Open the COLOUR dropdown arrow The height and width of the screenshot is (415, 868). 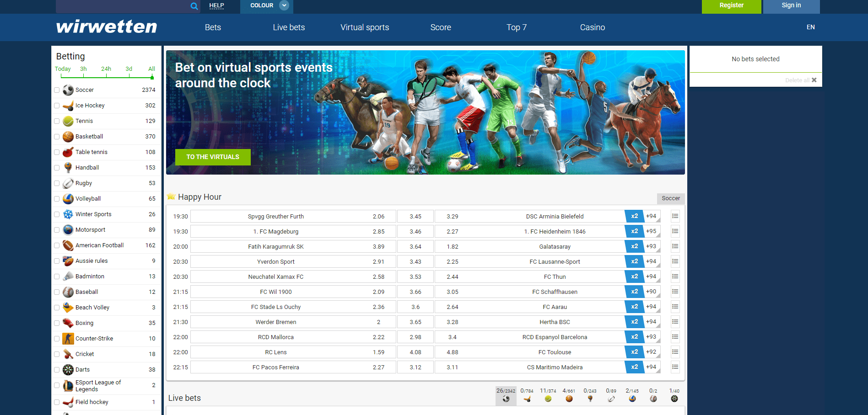pyautogui.click(x=284, y=5)
